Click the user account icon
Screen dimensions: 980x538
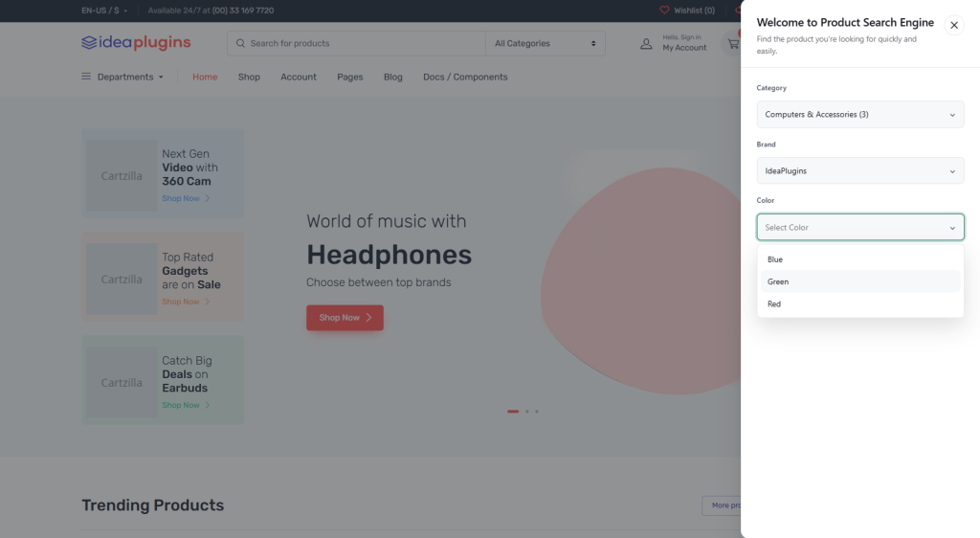click(x=646, y=44)
